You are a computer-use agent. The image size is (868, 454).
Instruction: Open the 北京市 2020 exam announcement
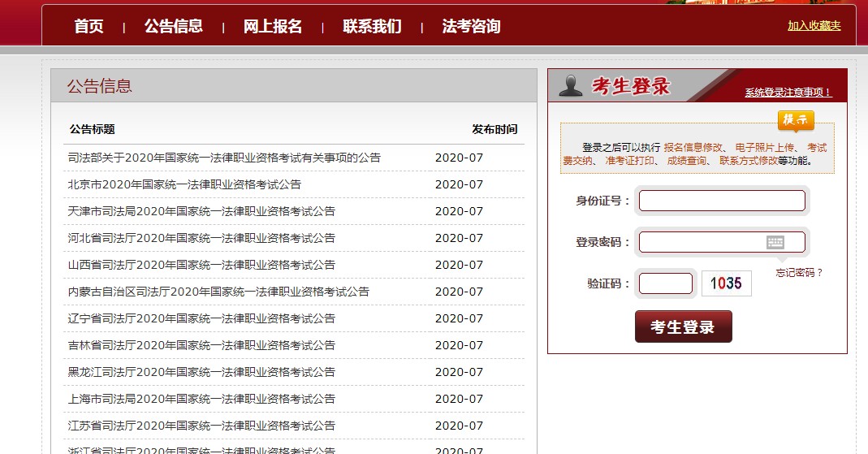click(x=184, y=184)
